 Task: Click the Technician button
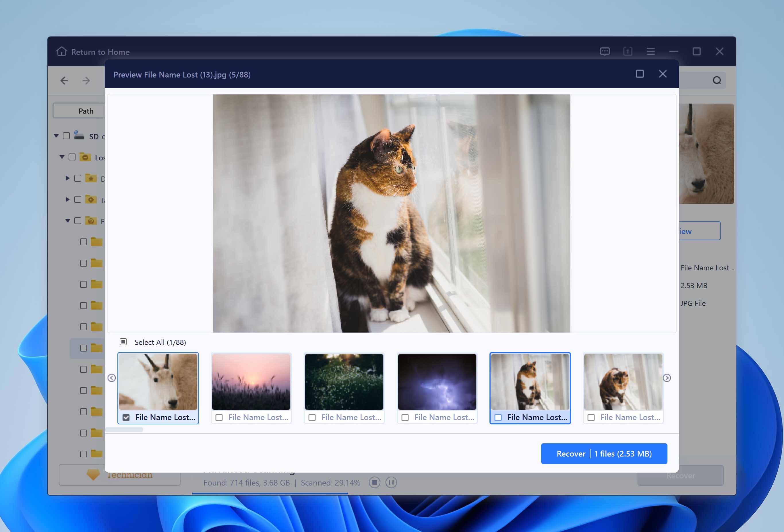[x=120, y=475]
